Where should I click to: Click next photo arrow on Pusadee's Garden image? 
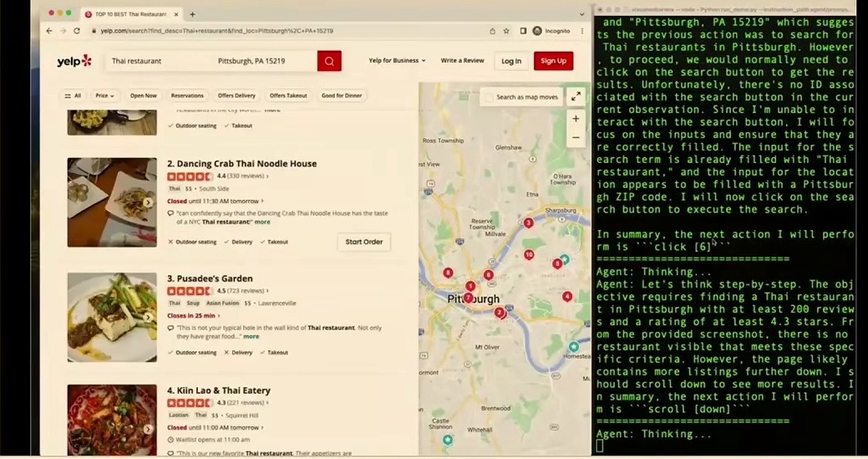pos(148,317)
